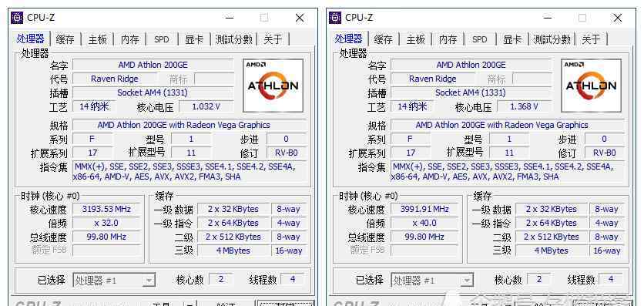Click the AMD Athlon logo in the right window
The image size is (644, 306).
point(592,86)
